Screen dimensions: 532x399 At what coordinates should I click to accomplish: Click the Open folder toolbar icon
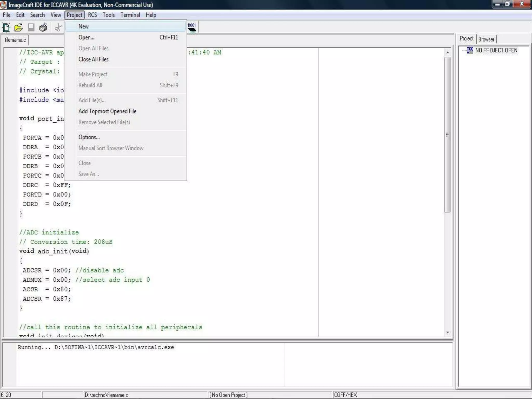coord(18,27)
